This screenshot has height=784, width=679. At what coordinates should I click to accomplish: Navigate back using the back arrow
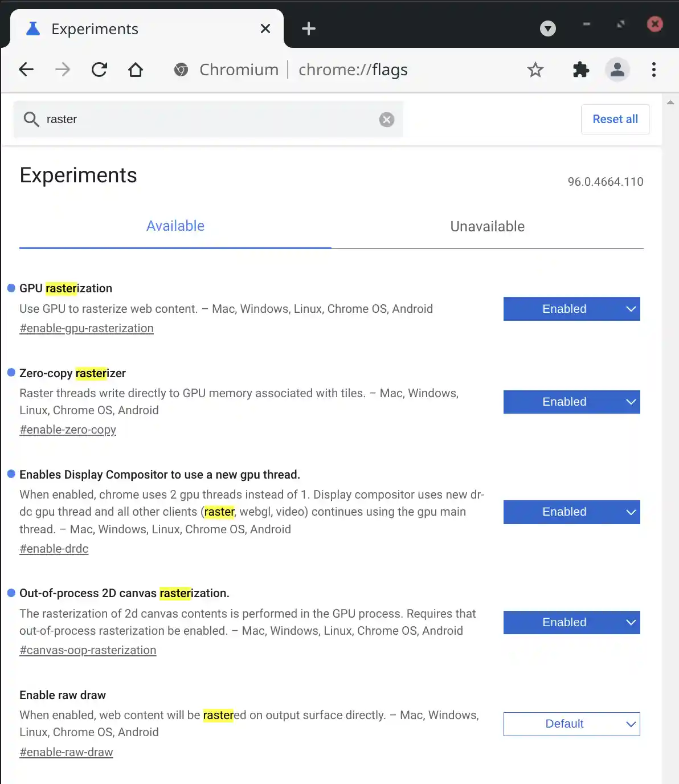26,70
